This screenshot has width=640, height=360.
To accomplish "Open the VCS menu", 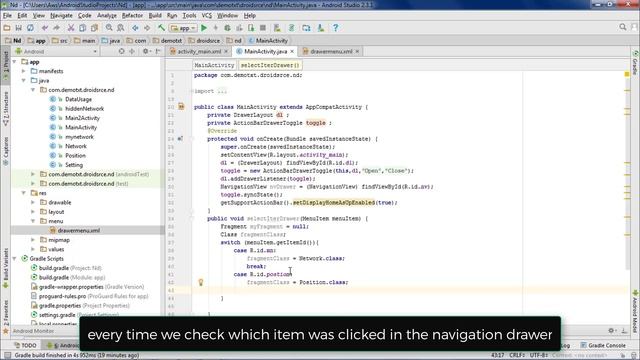I will [207, 16].
